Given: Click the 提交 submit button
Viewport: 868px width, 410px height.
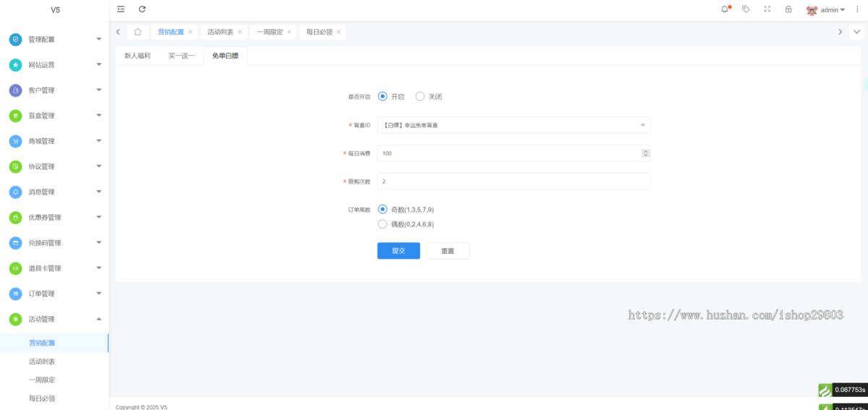Looking at the screenshot, I should [399, 251].
